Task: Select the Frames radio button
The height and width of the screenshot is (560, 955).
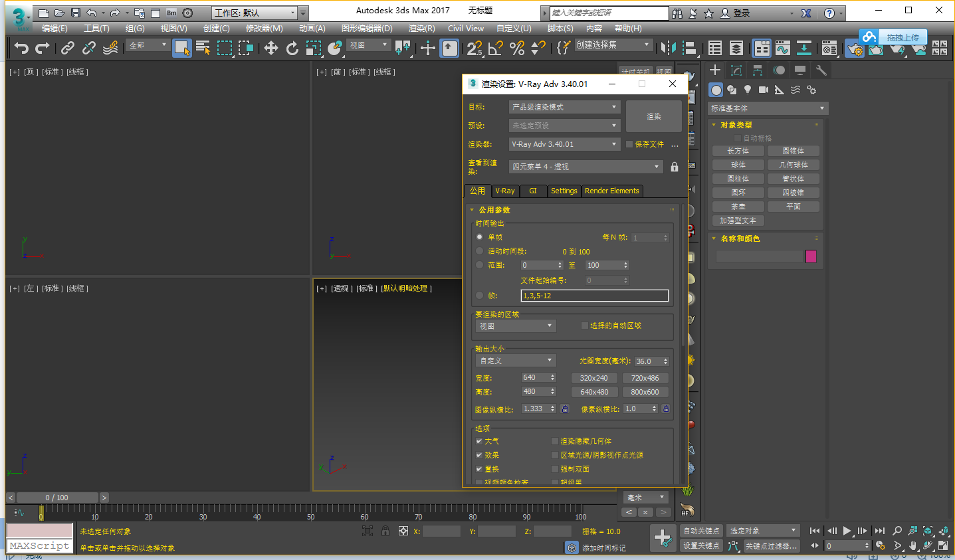Action: (x=479, y=296)
